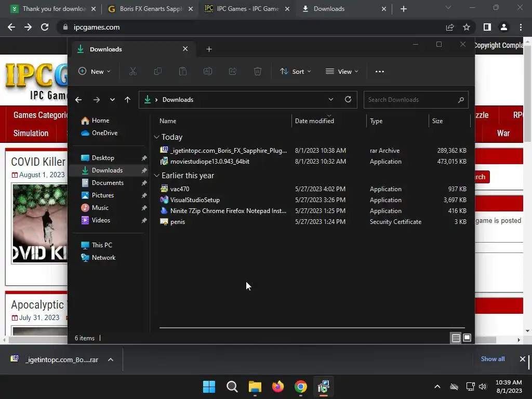Open the View dropdown

pyautogui.click(x=342, y=71)
